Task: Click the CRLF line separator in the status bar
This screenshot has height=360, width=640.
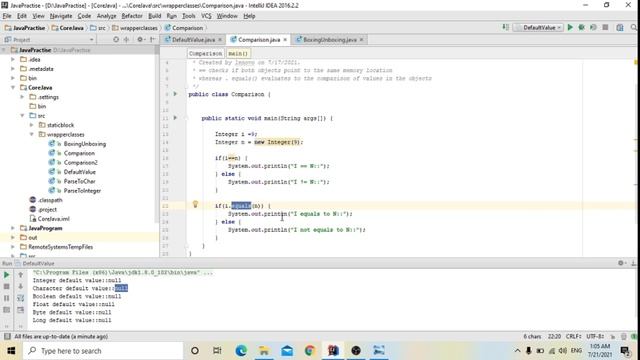Action: 573,336
